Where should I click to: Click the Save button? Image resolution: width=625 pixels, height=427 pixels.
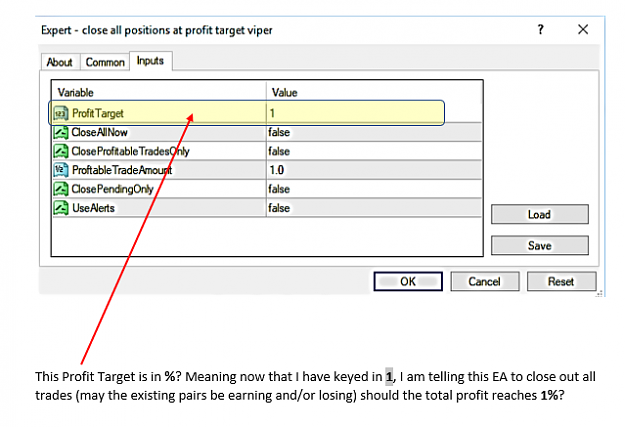540,246
